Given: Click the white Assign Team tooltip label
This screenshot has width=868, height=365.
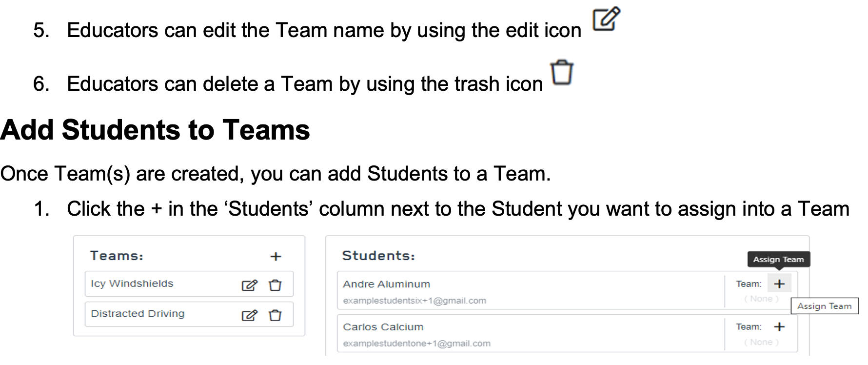Looking at the screenshot, I should (824, 306).
